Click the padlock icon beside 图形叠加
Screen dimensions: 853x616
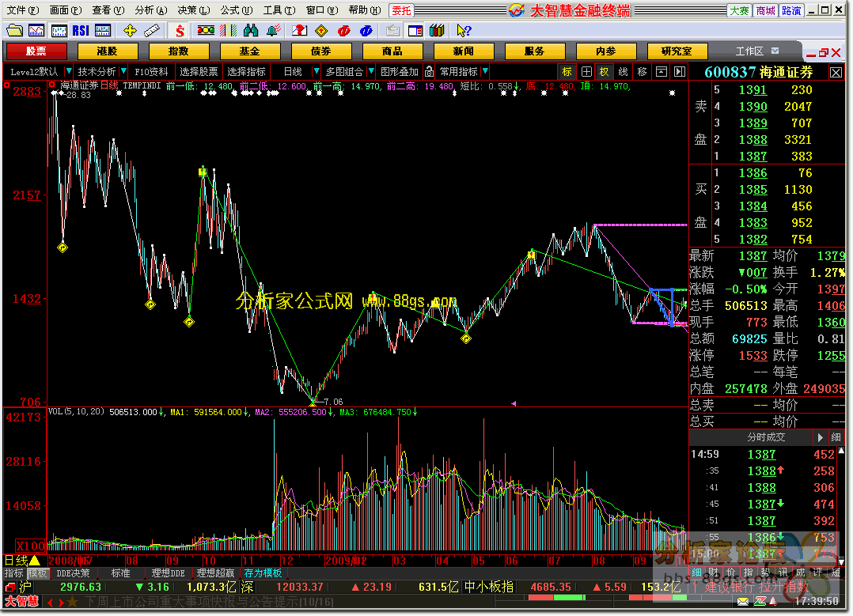[429, 71]
